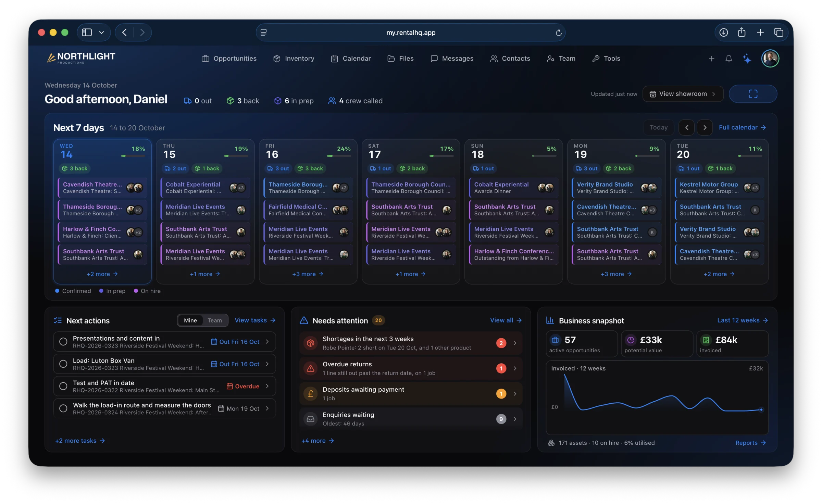Click Friday 16 utilisation bar at 24%
The image size is (822, 504).
pyautogui.click(x=338, y=156)
